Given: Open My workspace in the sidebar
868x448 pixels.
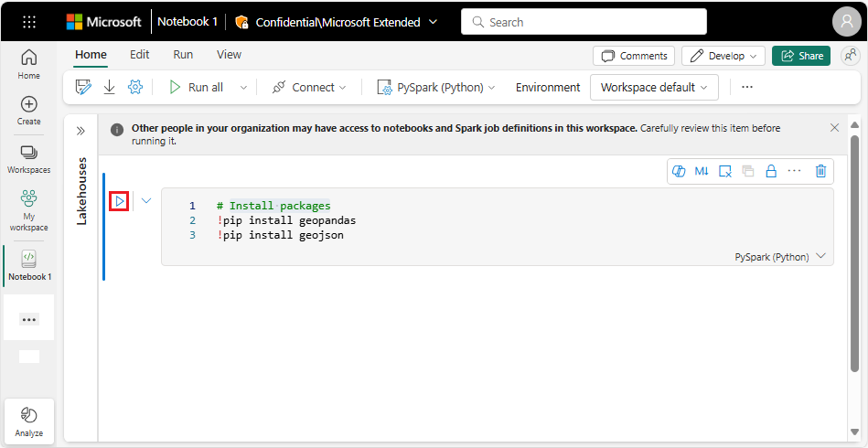Looking at the screenshot, I should pos(28,210).
